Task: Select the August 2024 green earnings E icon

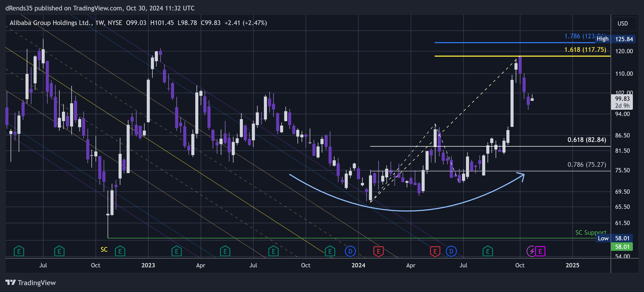Action: click(488, 251)
